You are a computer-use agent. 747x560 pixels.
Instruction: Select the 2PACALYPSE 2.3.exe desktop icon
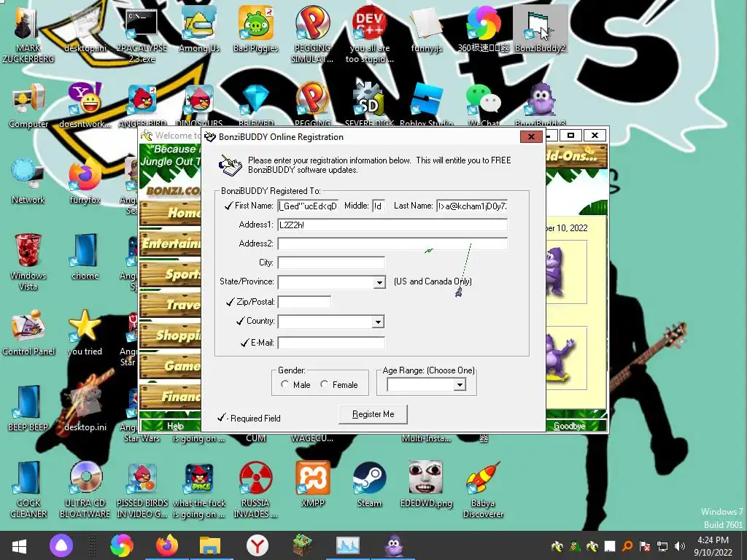pyautogui.click(x=142, y=34)
